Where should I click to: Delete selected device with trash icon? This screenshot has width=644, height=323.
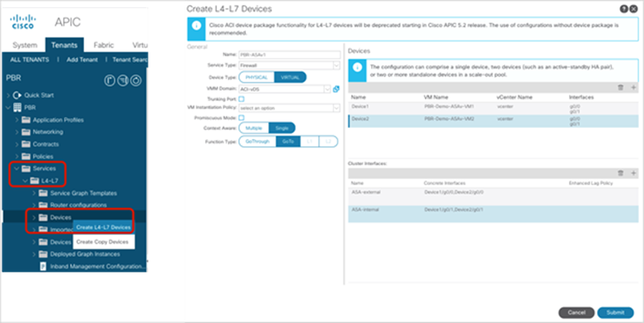click(621, 88)
